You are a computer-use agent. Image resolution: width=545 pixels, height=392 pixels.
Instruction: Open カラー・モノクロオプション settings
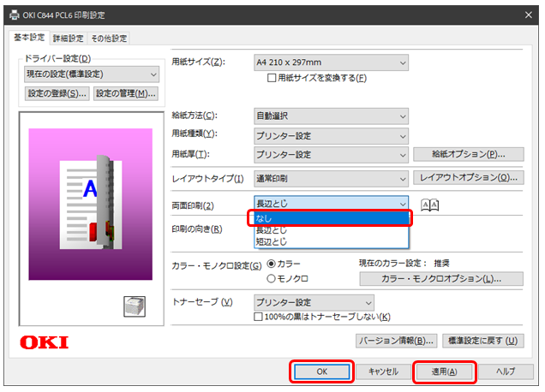point(441,279)
